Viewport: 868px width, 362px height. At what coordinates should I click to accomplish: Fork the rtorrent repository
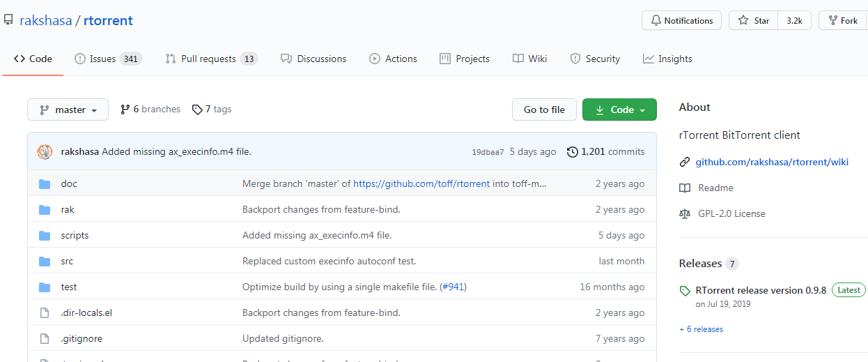(843, 20)
